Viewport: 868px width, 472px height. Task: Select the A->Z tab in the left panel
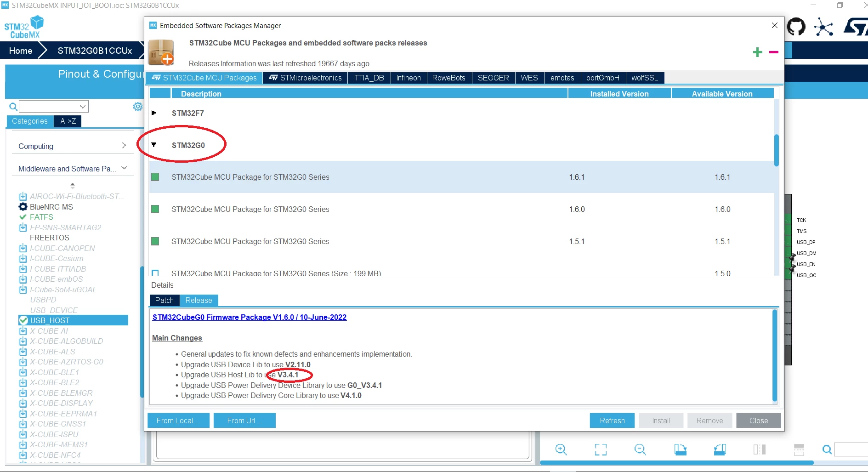point(68,121)
